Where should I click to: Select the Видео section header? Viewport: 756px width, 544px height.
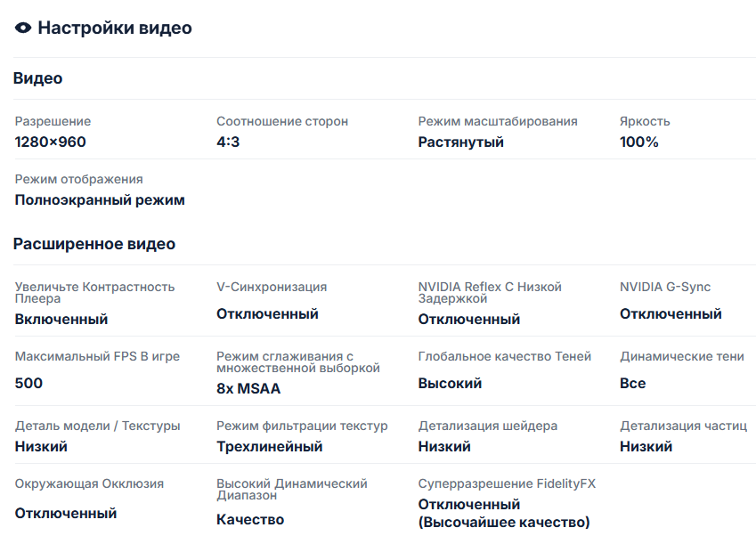click(x=38, y=78)
